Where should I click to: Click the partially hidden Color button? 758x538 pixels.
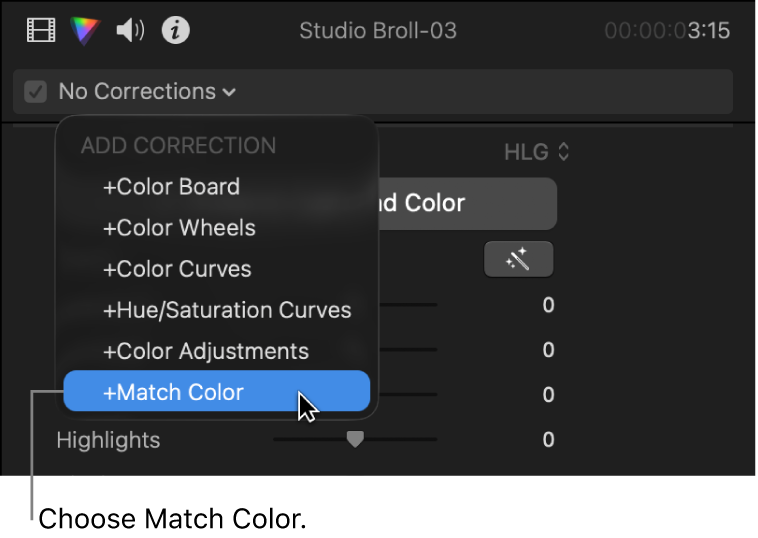[x=467, y=204]
